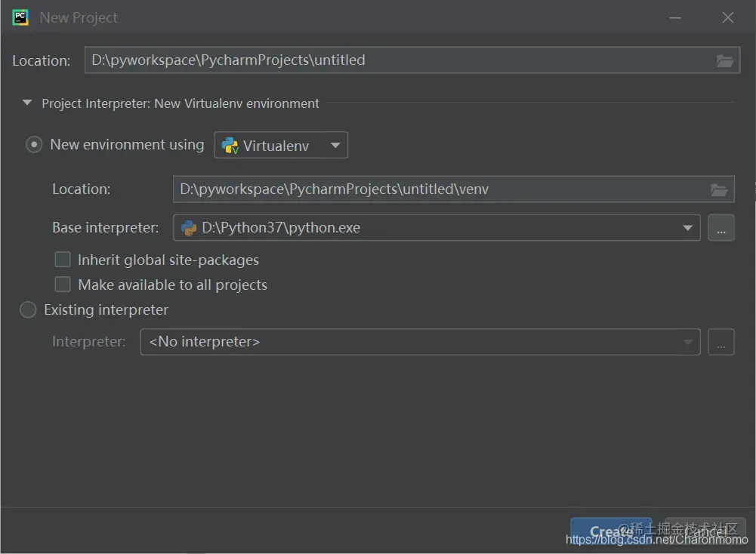Screen dimensions: 756x554
Task: Enable Make available to all projects
Action: (x=63, y=285)
